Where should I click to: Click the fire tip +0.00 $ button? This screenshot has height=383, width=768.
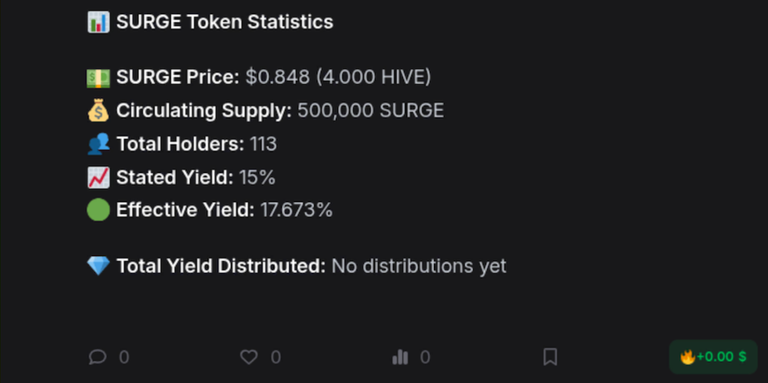point(713,357)
